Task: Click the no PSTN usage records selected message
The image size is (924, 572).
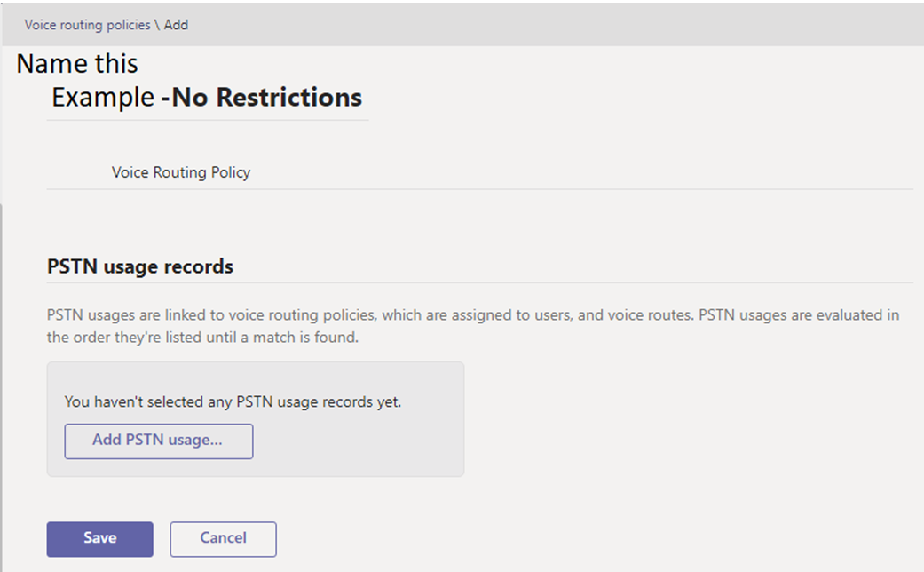Action: [x=233, y=401]
